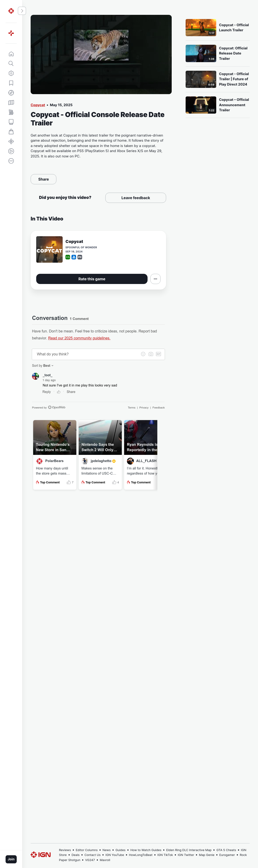This screenshot has width=258, height=868.
Task: Open the Feedback link in the conversation footer
Action: (158, 408)
